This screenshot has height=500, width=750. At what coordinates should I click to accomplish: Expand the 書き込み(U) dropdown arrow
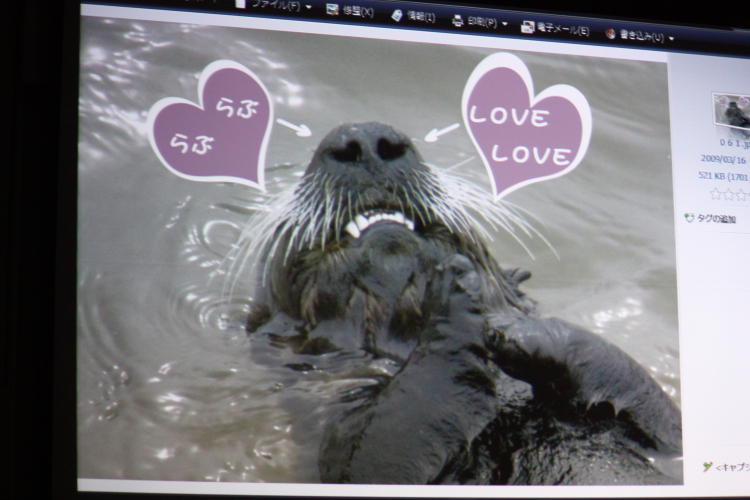(x=671, y=38)
